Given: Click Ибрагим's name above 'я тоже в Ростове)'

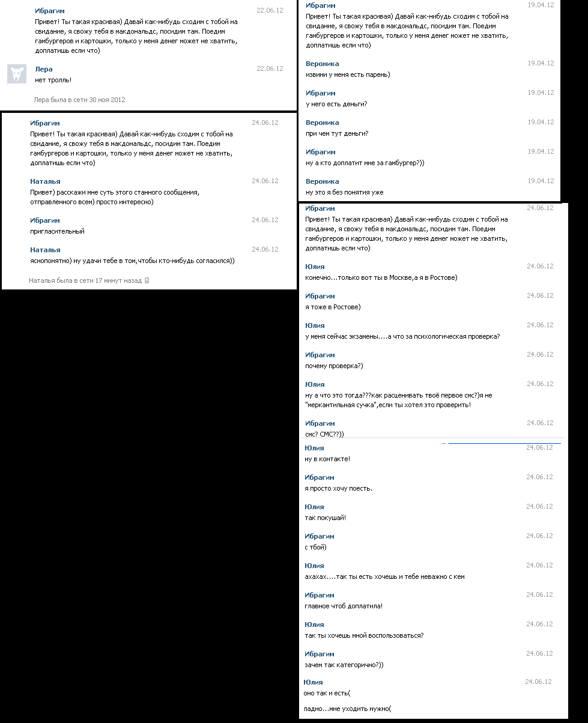Looking at the screenshot, I should 320,296.
